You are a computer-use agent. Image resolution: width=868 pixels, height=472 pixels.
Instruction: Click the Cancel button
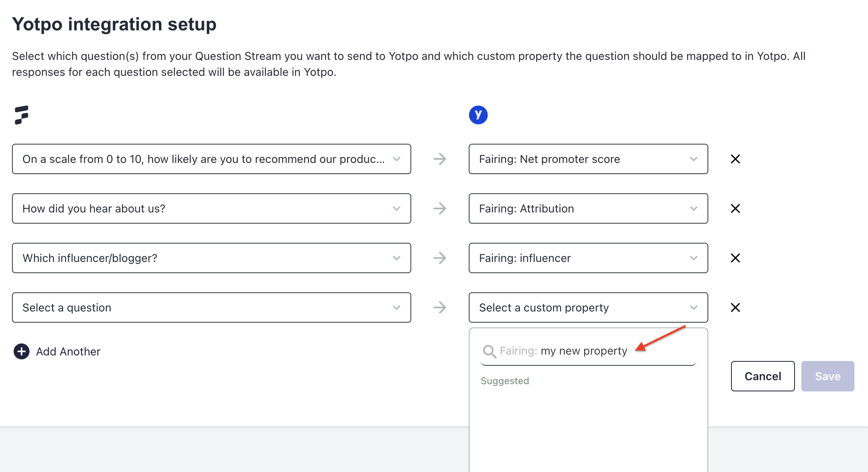coord(763,375)
